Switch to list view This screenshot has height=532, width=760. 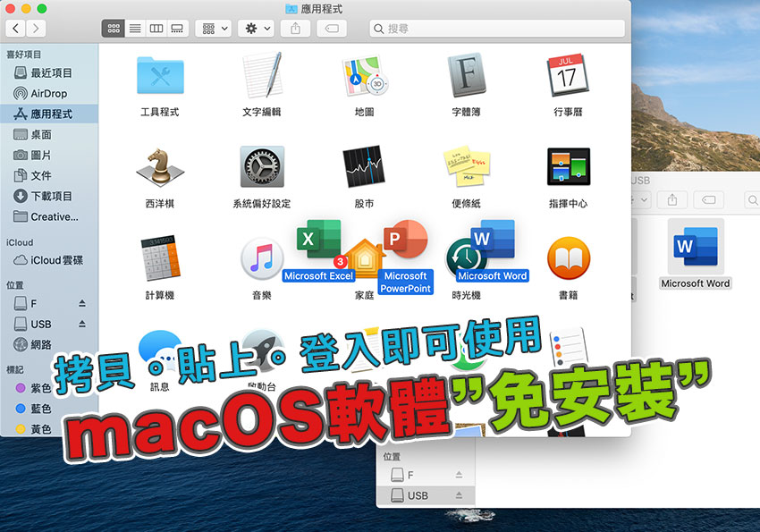point(135,29)
